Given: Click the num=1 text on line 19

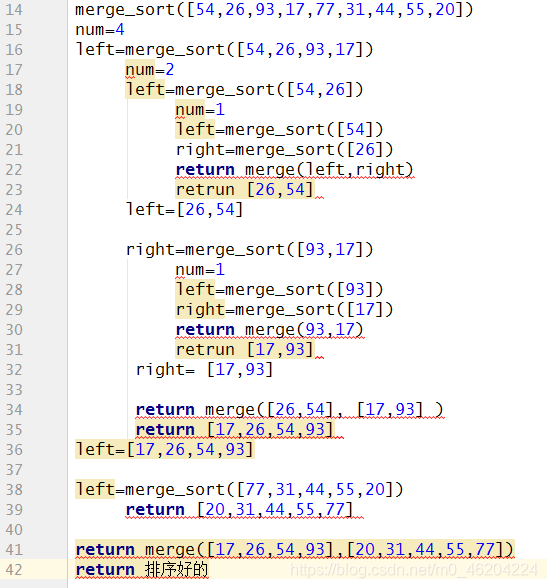Looking at the screenshot, I should point(200,110).
